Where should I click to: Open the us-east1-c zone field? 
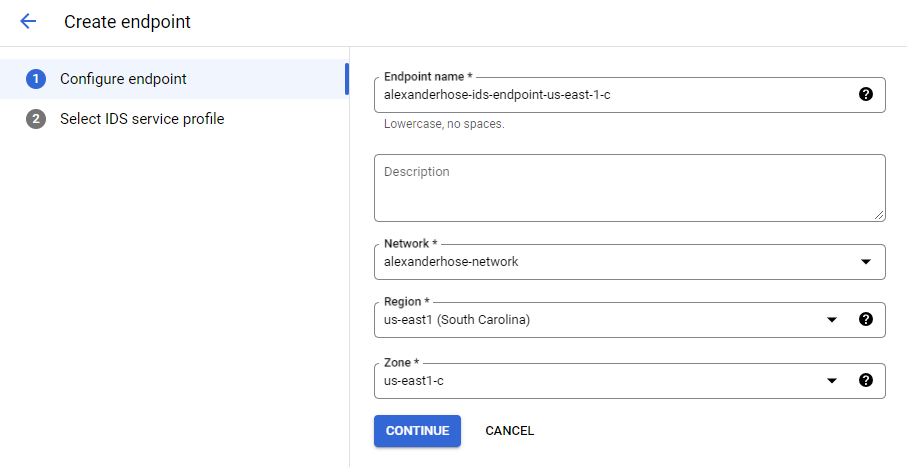pyautogui.click(x=629, y=381)
